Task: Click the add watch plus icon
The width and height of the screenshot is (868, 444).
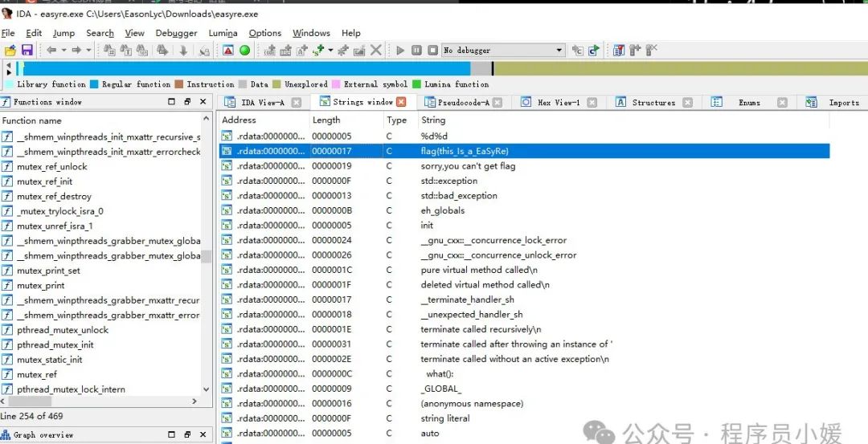Action: pos(635,51)
